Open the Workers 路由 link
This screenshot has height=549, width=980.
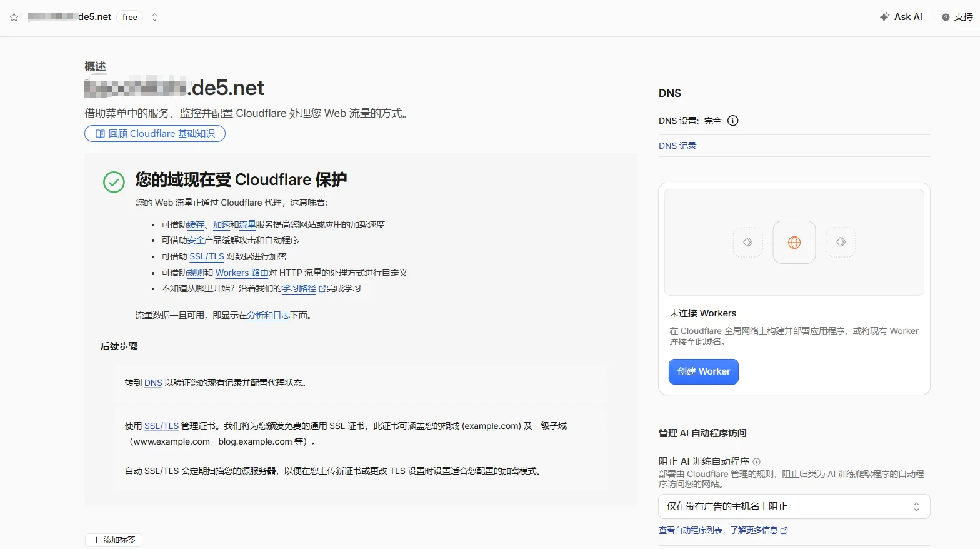pyautogui.click(x=242, y=273)
